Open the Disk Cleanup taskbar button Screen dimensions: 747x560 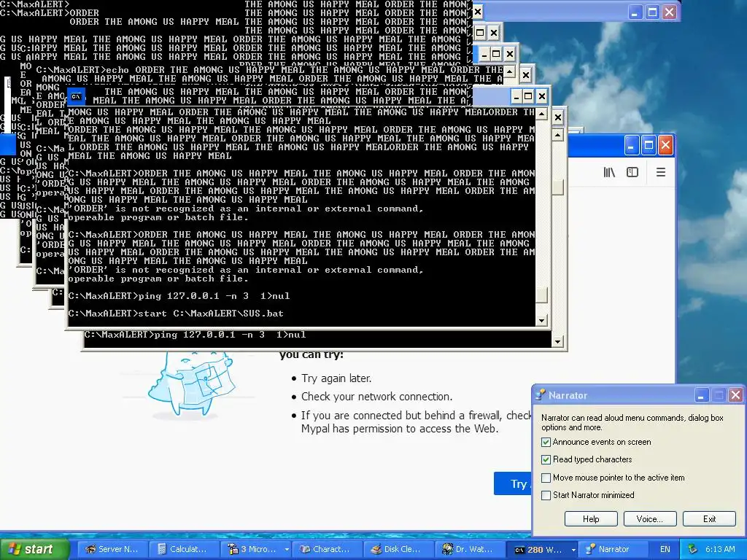(x=398, y=549)
